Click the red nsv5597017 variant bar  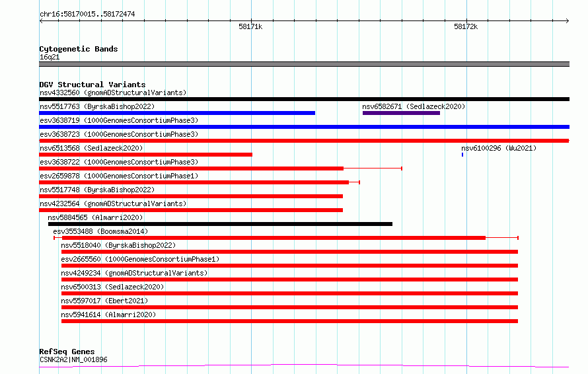[289, 308]
